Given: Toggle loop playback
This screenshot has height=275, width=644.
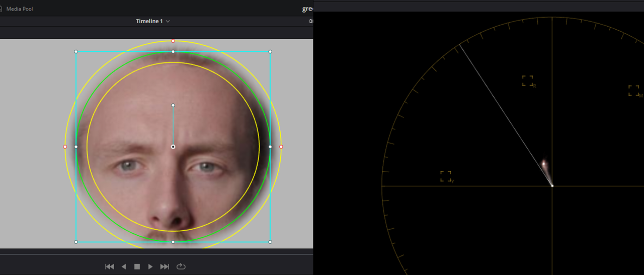Looking at the screenshot, I should [x=181, y=266].
